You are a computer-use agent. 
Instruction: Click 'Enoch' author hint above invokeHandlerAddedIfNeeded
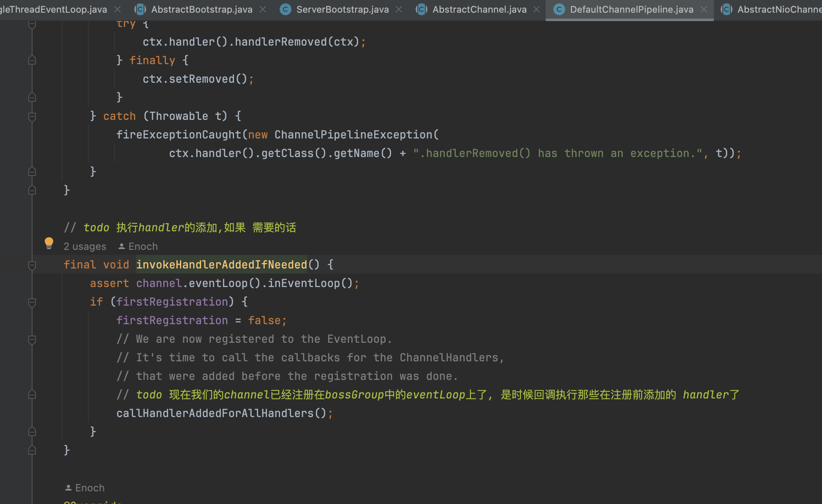pos(143,247)
